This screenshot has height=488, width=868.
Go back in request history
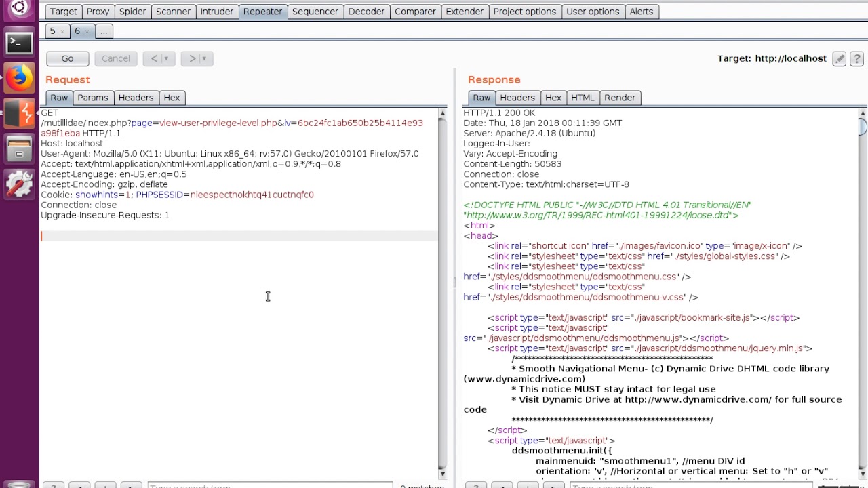click(x=154, y=58)
